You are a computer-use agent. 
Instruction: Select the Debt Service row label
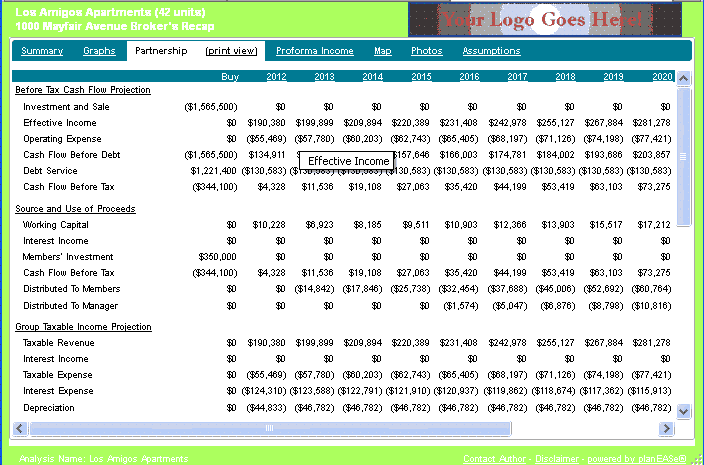point(50,171)
